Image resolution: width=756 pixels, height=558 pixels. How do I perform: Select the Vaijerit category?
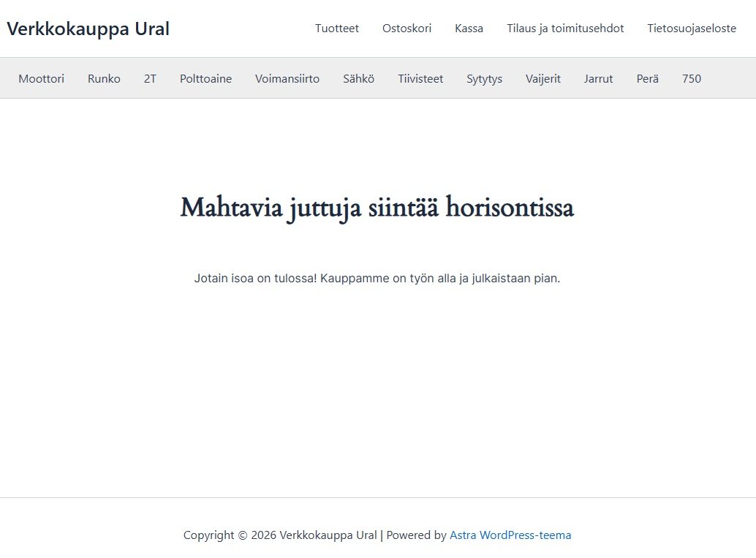[543, 78]
